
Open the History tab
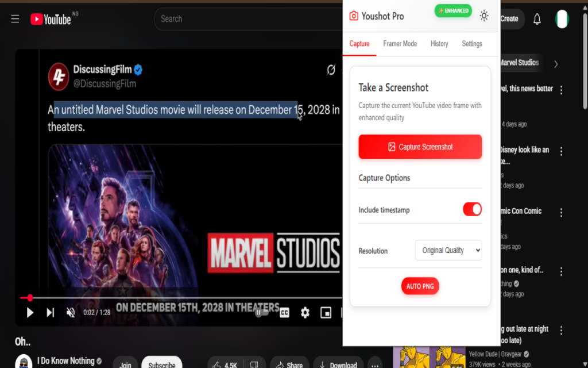[x=439, y=44]
